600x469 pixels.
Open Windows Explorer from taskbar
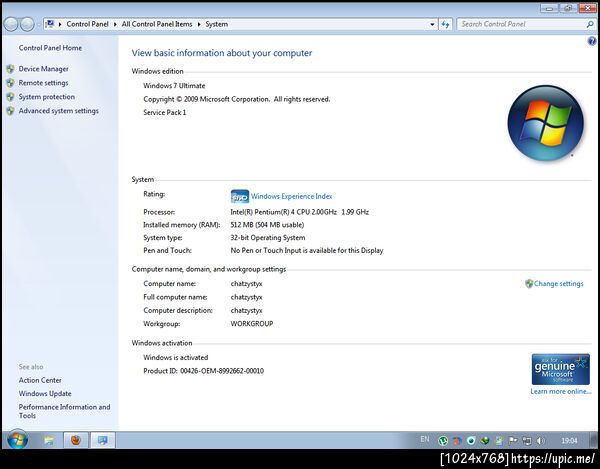(x=49, y=440)
